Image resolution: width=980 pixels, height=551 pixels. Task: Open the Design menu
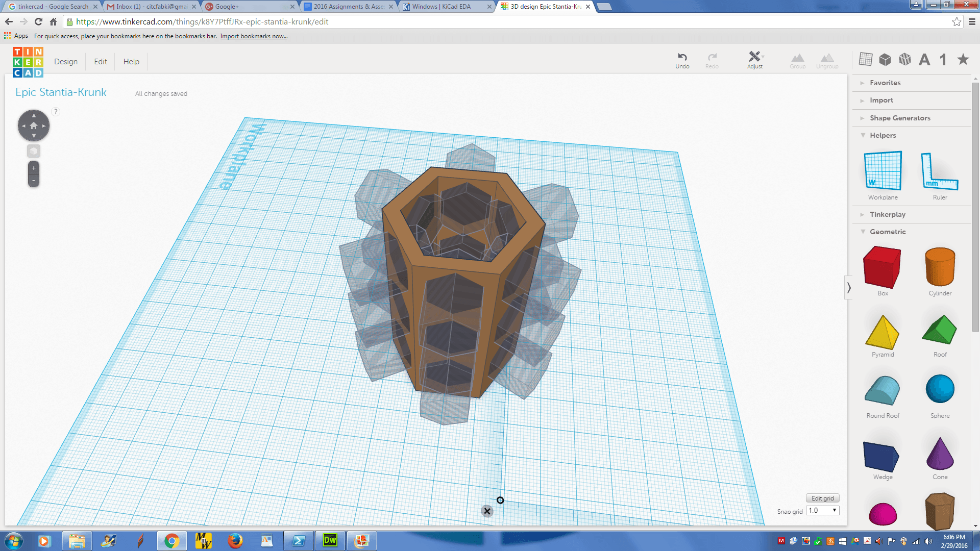pyautogui.click(x=66, y=61)
